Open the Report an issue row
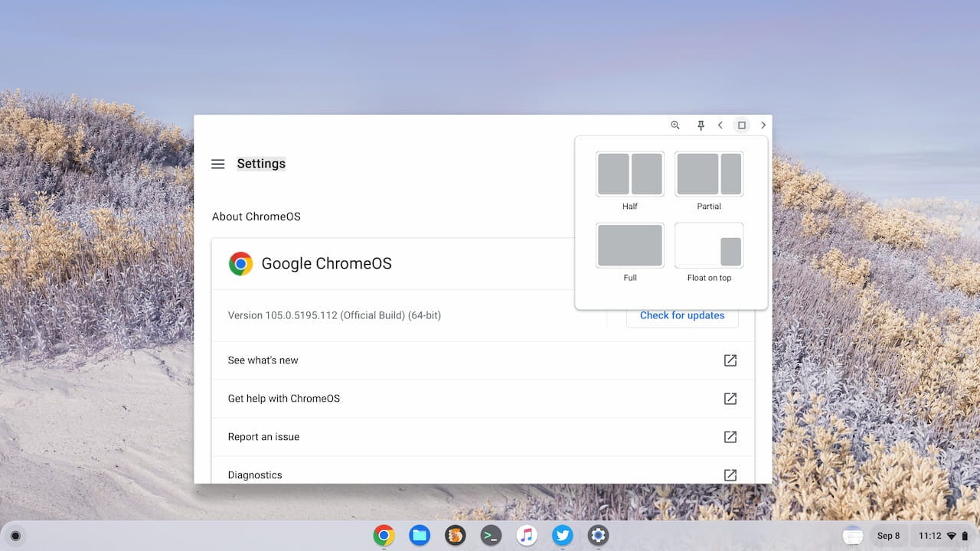Image resolution: width=980 pixels, height=551 pixels. [x=483, y=437]
